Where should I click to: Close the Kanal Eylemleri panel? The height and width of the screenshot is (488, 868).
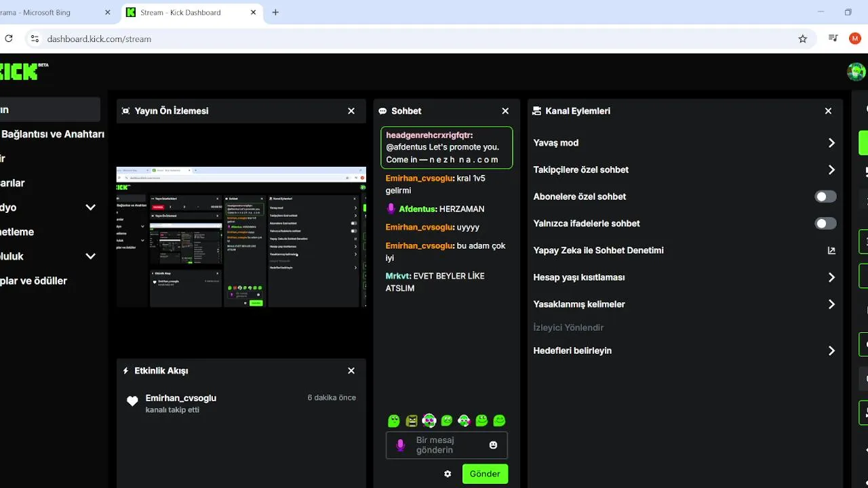[x=828, y=111]
